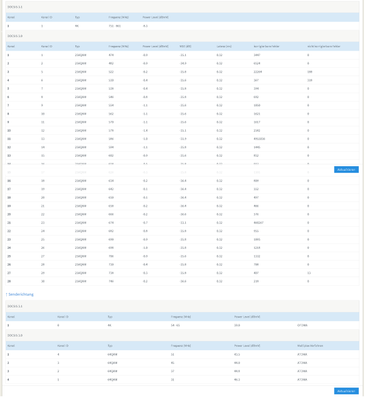
Task: Click the Multiplex-Verfahren column header
Action: click(310, 346)
